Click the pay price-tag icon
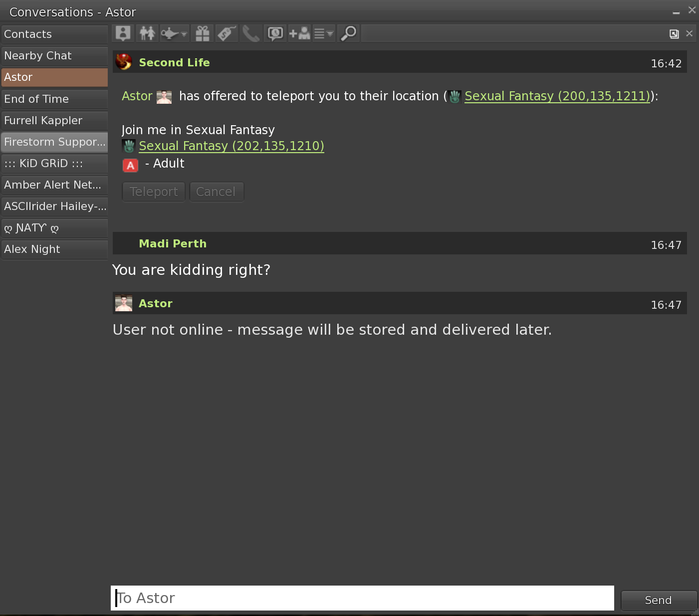Screen dimensions: 699x616 click(226, 33)
